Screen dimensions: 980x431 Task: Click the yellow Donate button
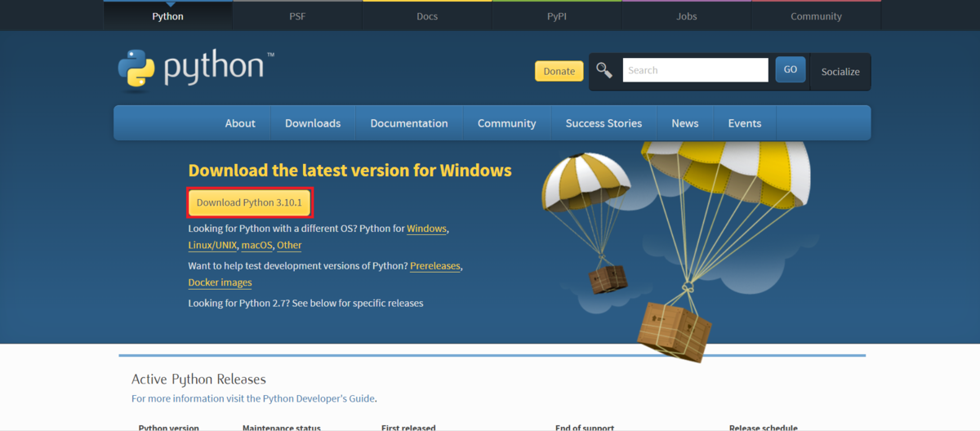click(559, 71)
